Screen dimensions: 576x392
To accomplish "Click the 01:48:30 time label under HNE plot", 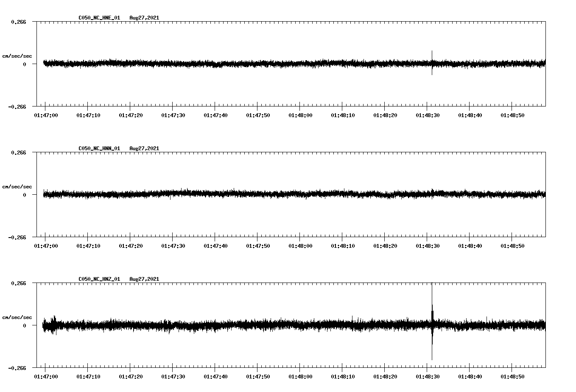I will pos(428,115).
